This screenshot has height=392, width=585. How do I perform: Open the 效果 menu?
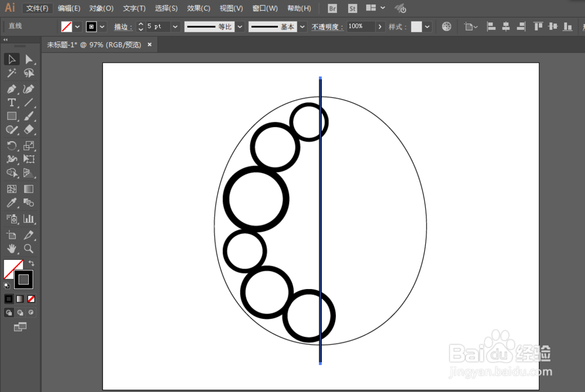(198, 8)
